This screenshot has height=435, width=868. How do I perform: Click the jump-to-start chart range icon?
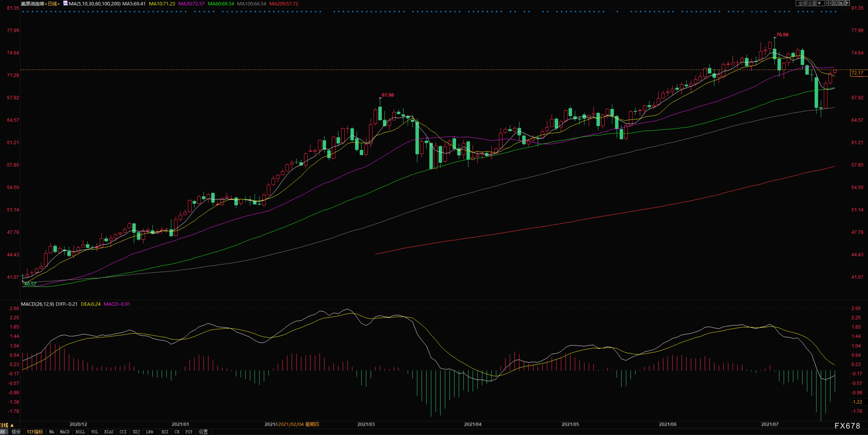pyautogui.click(x=835, y=3)
